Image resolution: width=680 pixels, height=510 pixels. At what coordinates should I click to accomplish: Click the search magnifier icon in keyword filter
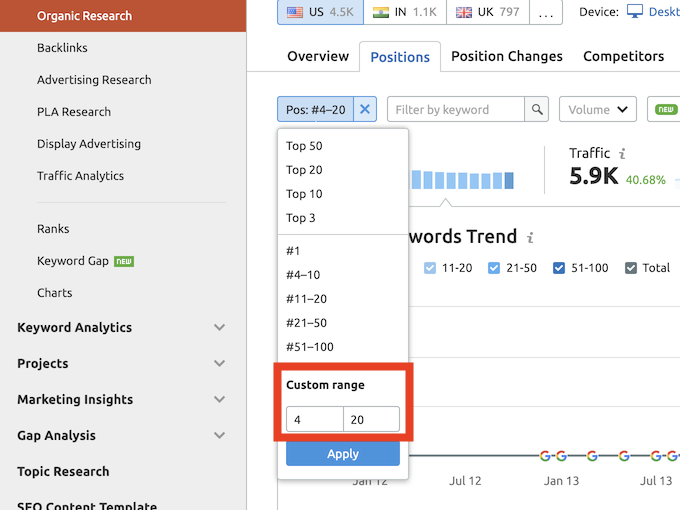(x=538, y=110)
